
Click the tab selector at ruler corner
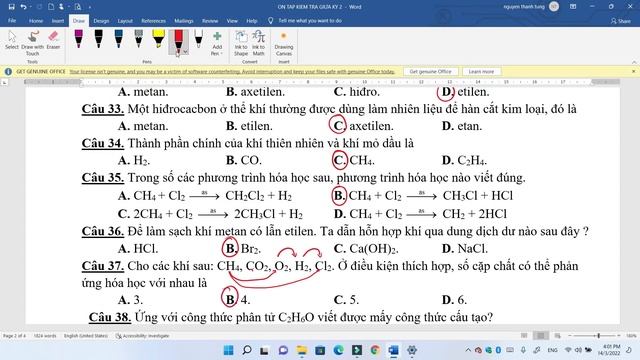click(4, 82)
